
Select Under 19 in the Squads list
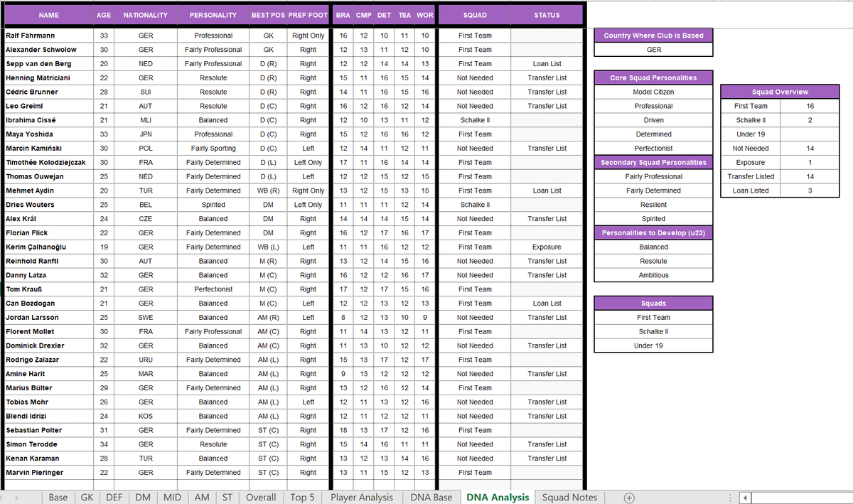(653, 345)
